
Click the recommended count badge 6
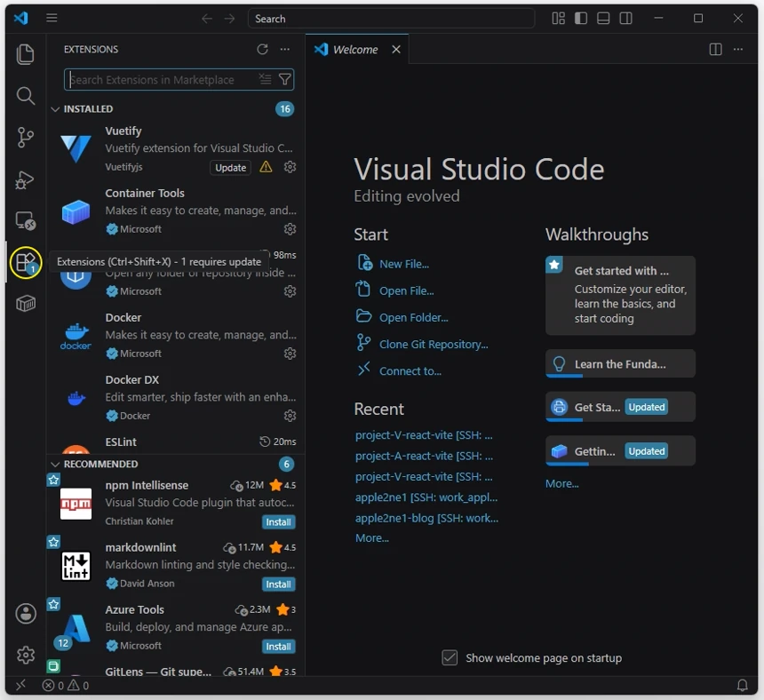(286, 464)
